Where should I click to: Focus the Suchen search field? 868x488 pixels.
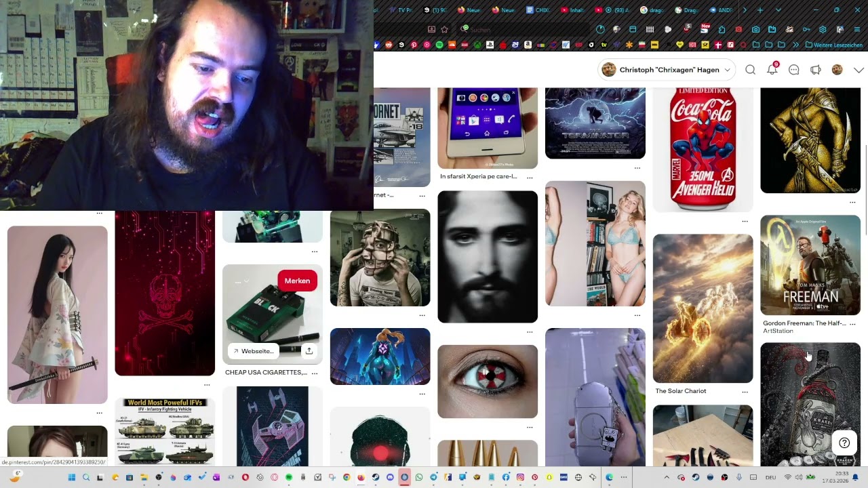524,29
